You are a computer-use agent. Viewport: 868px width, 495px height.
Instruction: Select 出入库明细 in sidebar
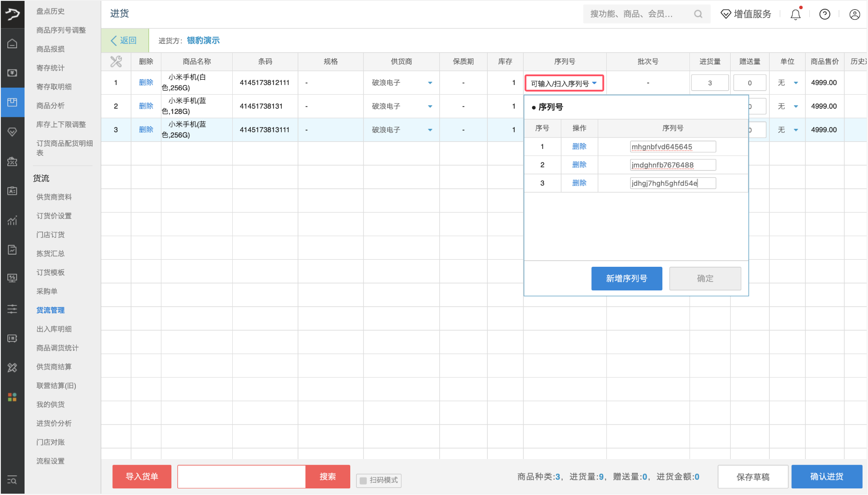[54, 329]
